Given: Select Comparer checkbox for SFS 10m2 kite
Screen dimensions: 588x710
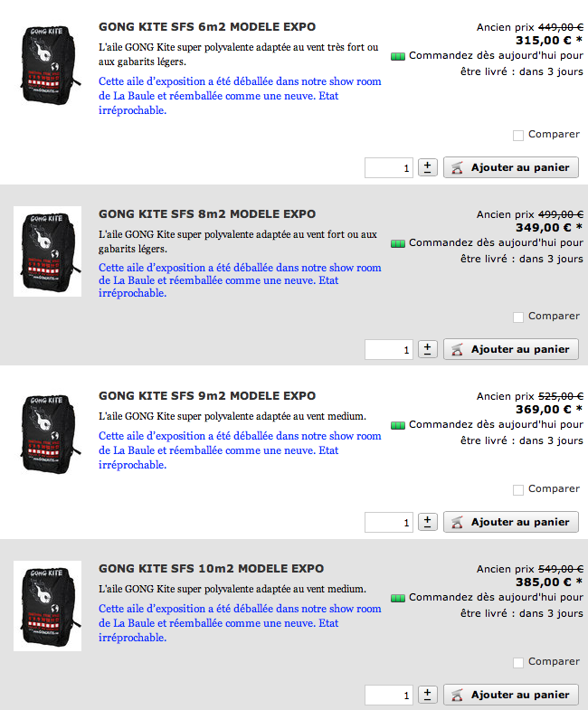Looking at the screenshot, I should click(x=518, y=662).
